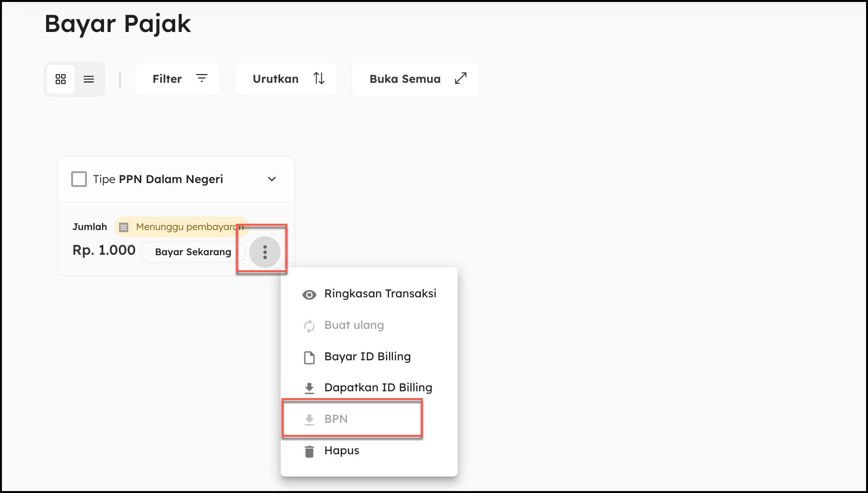Click the download icon beside BPN

309,419
